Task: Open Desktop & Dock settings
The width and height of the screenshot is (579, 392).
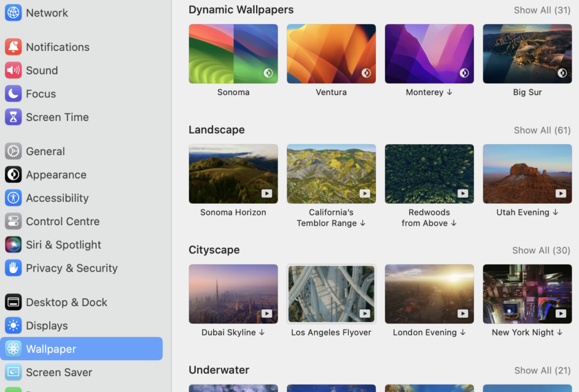Action: 66,303
